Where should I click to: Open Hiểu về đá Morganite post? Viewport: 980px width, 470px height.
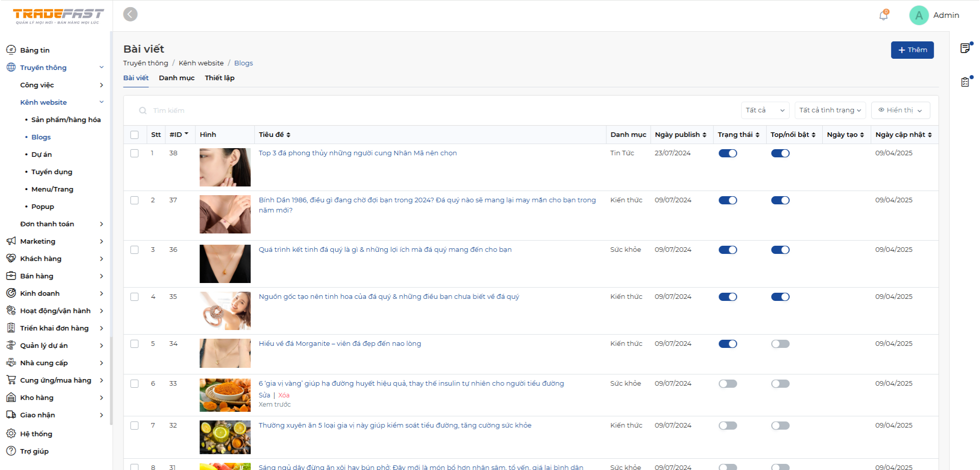coord(340,344)
